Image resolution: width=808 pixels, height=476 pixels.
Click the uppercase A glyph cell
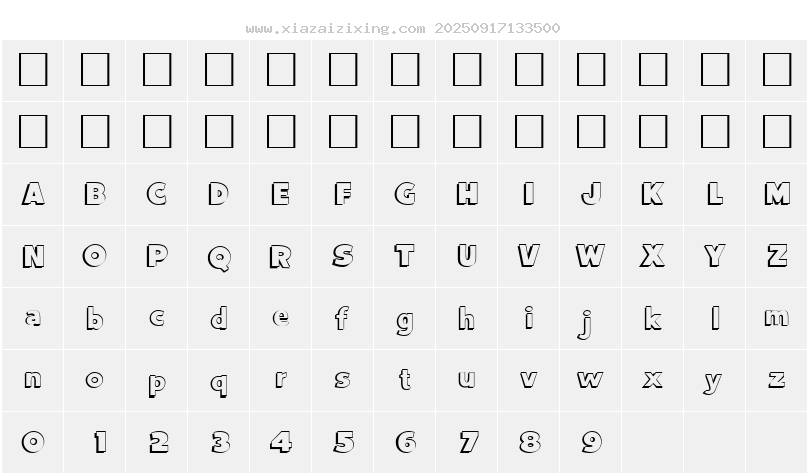coord(33,194)
